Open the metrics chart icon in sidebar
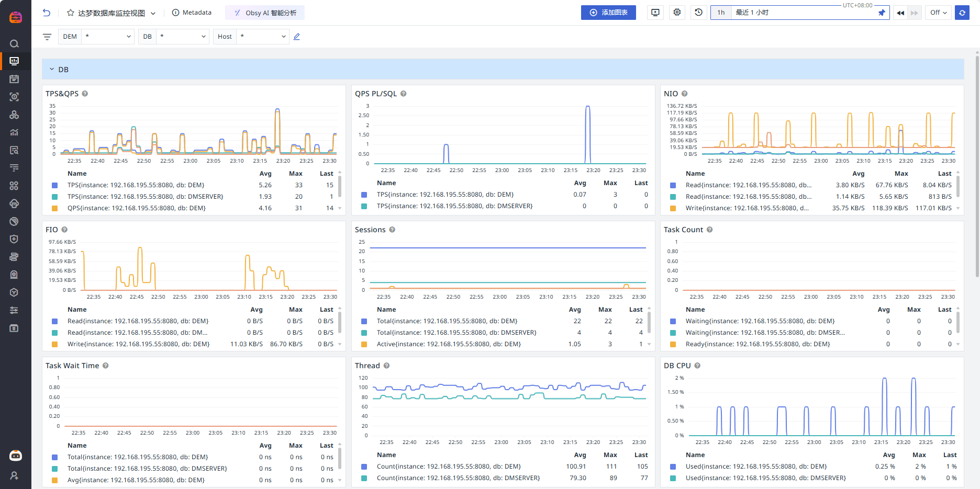 (x=14, y=132)
